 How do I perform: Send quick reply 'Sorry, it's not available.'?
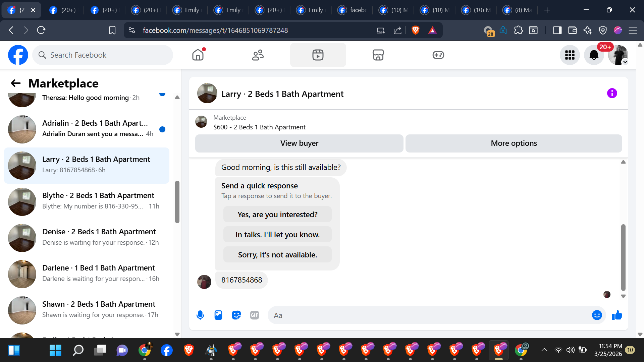coord(277,255)
